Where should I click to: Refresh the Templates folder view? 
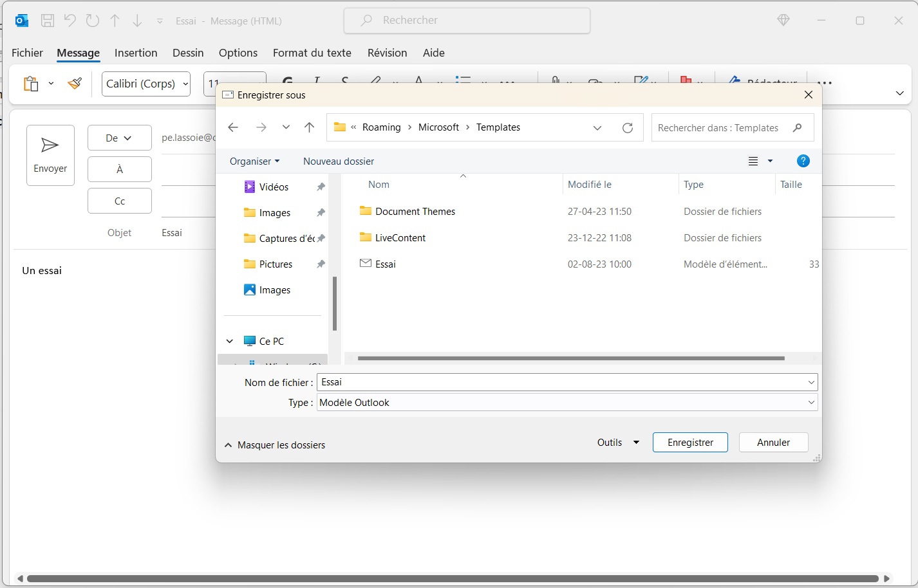(628, 127)
